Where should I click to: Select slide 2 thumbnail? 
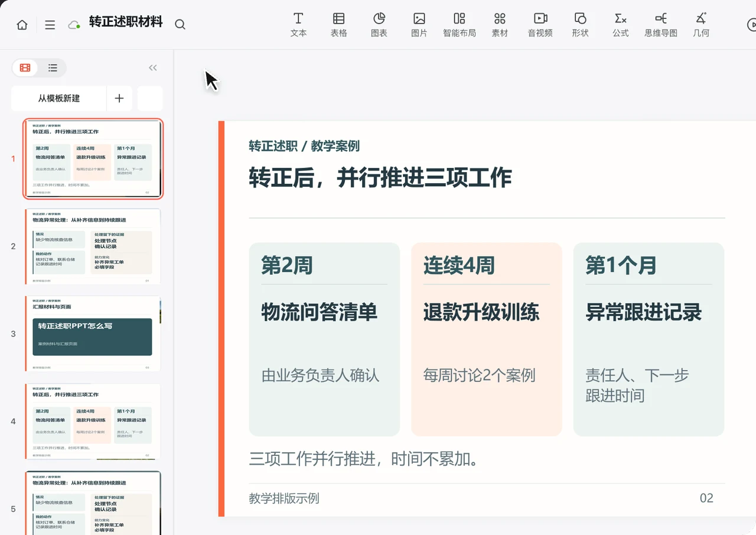tap(93, 246)
